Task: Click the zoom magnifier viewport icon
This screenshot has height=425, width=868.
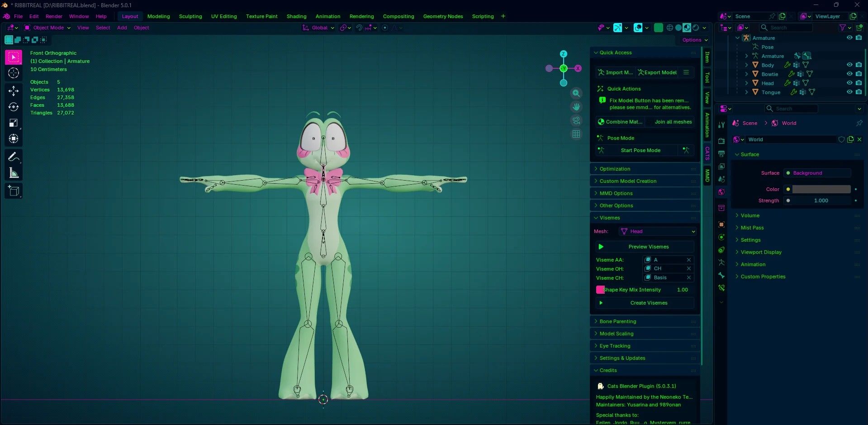Action: tap(576, 93)
